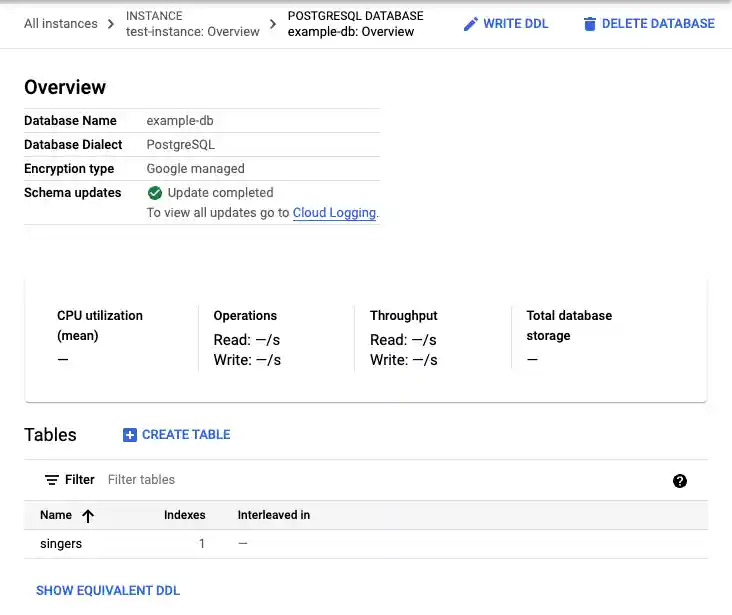Open the Cloud Logging link
Screen dimensions: 732x615
point(334,213)
